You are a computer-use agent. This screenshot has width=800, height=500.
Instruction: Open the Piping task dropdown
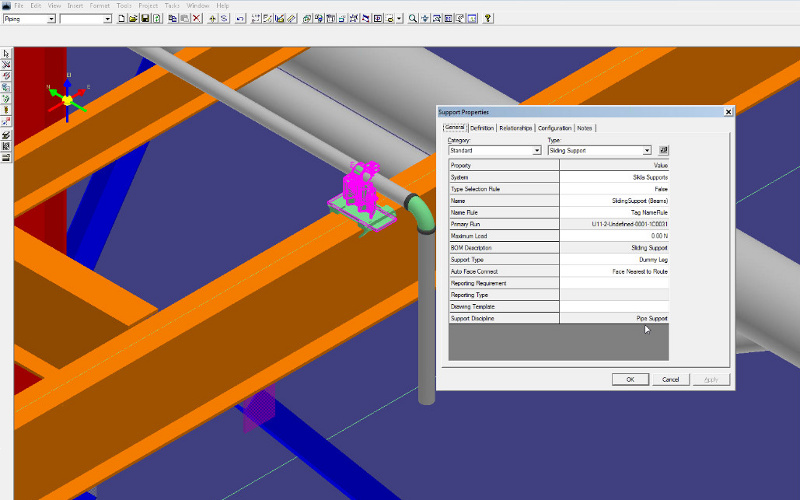pos(51,19)
